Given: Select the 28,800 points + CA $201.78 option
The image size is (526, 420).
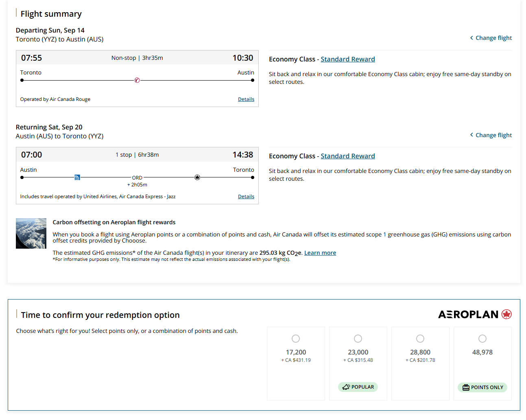Looking at the screenshot, I should (x=420, y=339).
